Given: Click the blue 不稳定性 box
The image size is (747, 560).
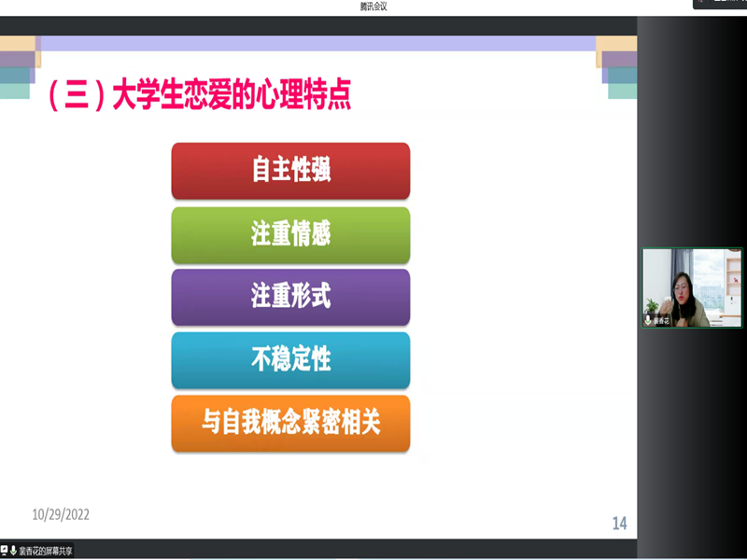Looking at the screenshot, I should pyautogui.click(x=290, y=360).
